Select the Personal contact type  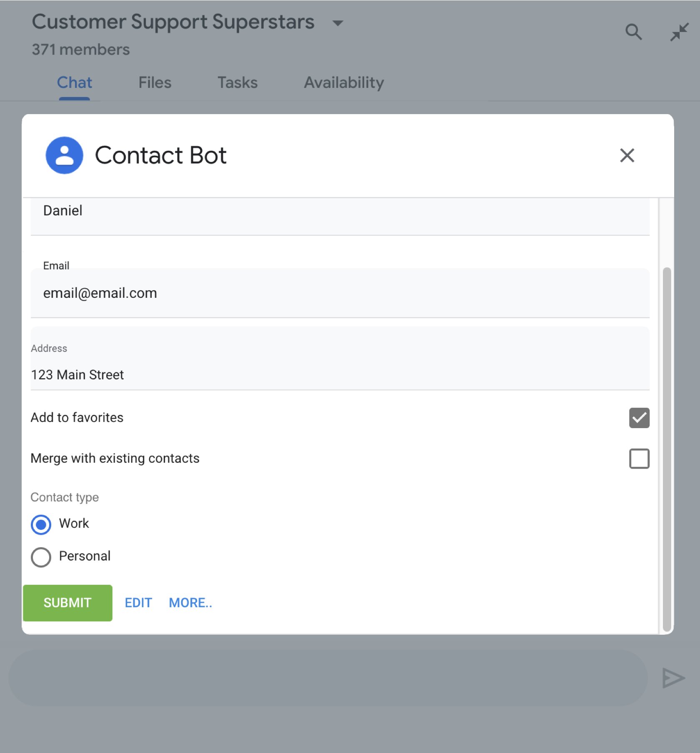[x=41, y=557]
